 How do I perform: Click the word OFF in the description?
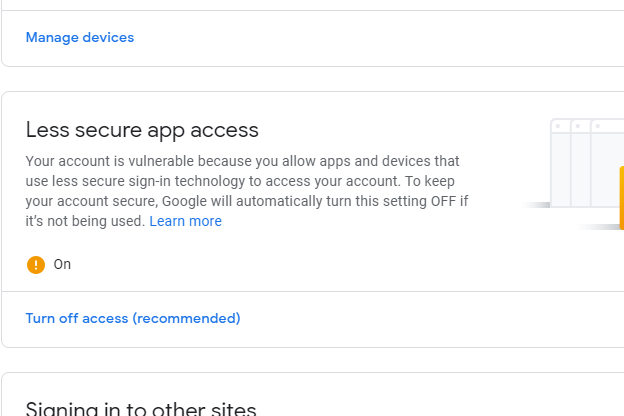[443, 201]
